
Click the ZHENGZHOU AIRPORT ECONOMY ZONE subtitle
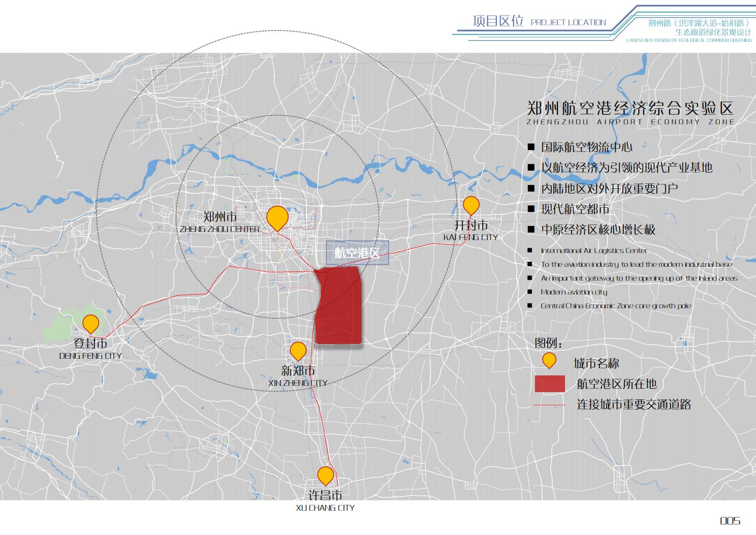coord(631,122)
